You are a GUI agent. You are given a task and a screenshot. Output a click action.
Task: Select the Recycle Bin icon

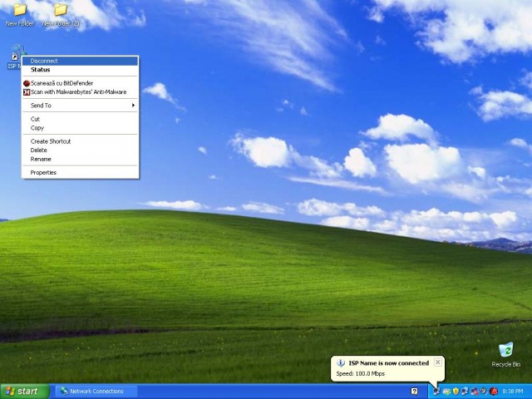tap(506, 355)
